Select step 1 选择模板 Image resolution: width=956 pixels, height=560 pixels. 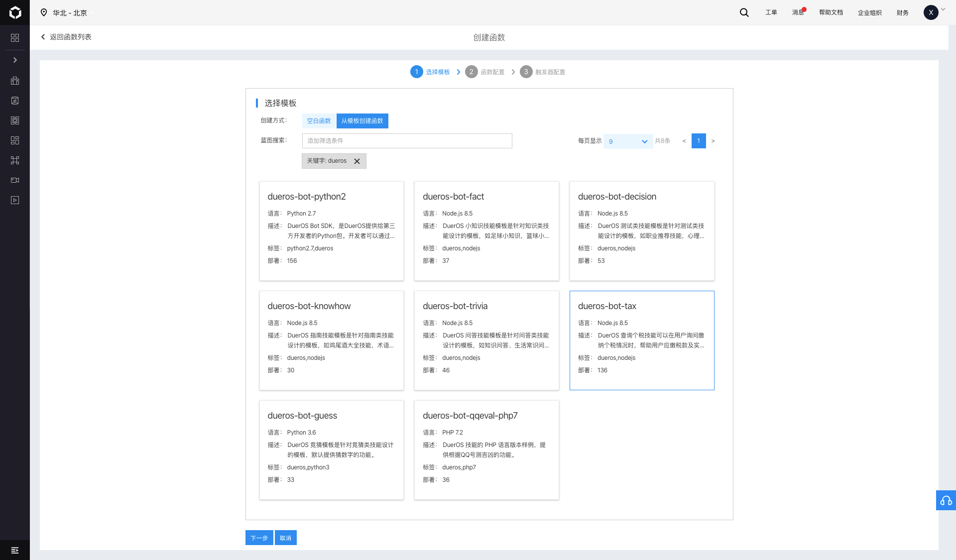point(430,72)
